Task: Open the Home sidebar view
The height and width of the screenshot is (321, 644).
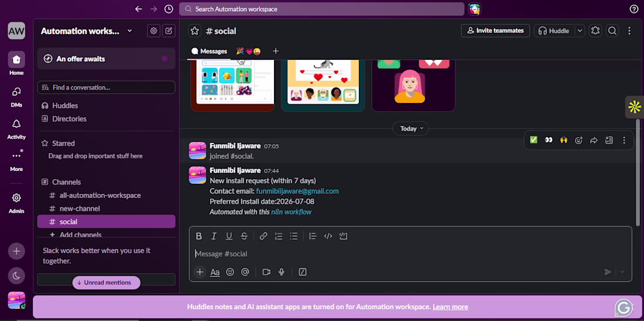Action: pos(16,63)
